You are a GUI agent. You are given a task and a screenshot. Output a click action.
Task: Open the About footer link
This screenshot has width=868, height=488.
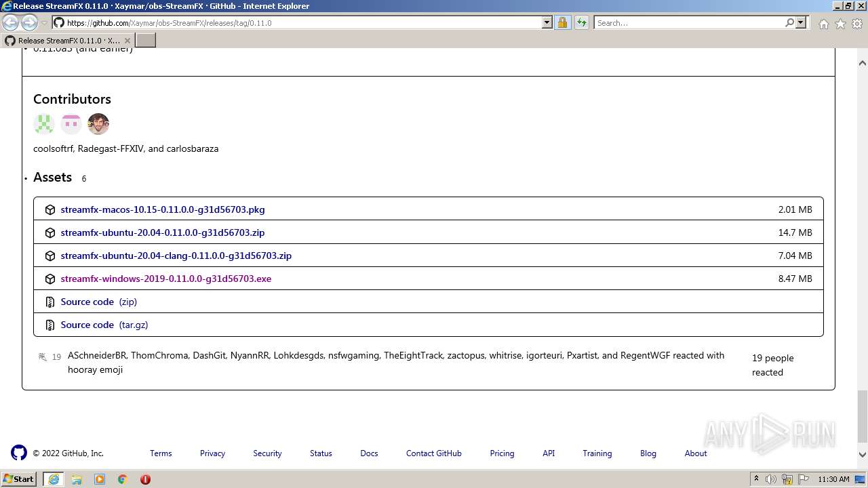(696, 453)
